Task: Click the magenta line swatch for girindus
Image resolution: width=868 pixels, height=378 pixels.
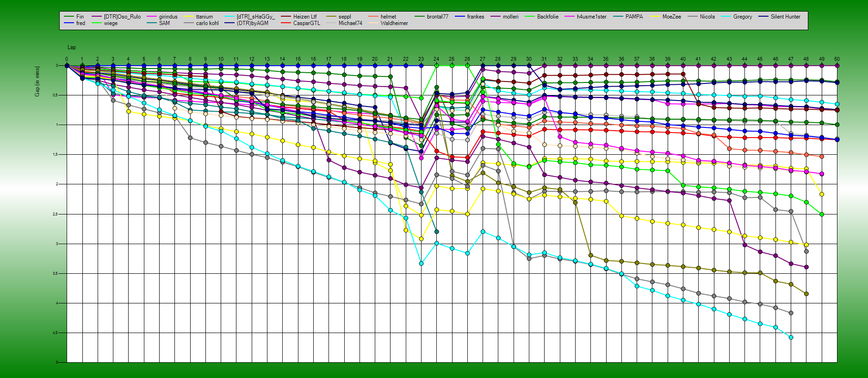Action: click(152, 17)
